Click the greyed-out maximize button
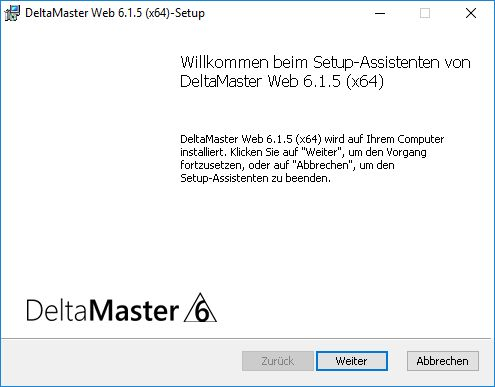Screen dimensions: 495x387 tap(425, 13)
